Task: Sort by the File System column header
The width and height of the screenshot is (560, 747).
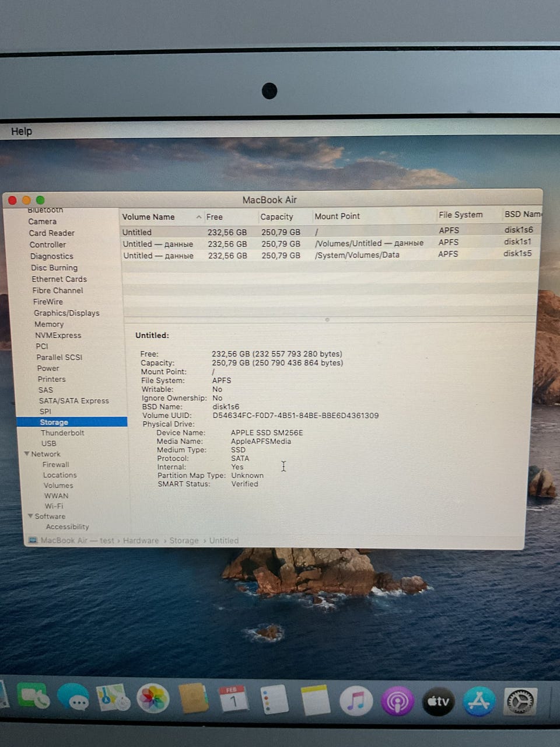Action: click(x=460, y=215)
